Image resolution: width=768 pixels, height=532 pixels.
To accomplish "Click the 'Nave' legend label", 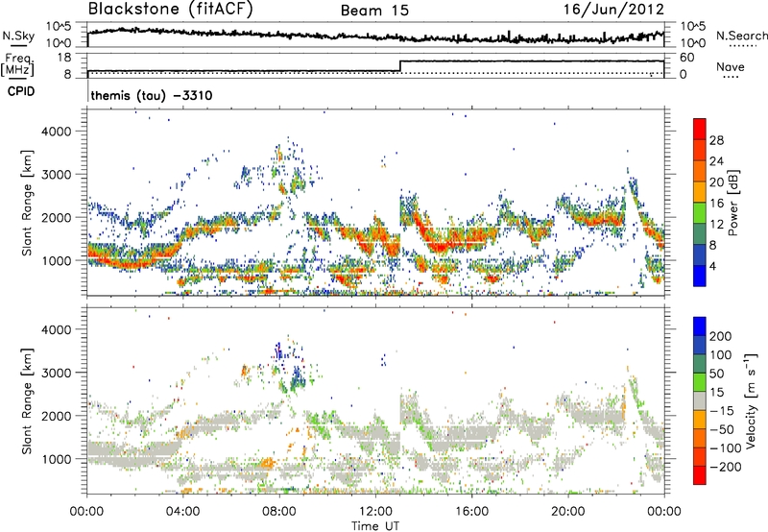I will pyautogui.click(x=731, y=66).
